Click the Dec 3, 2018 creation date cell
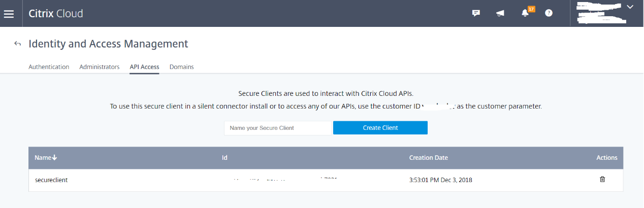The image size is (644, 208). tap(441, 180)
